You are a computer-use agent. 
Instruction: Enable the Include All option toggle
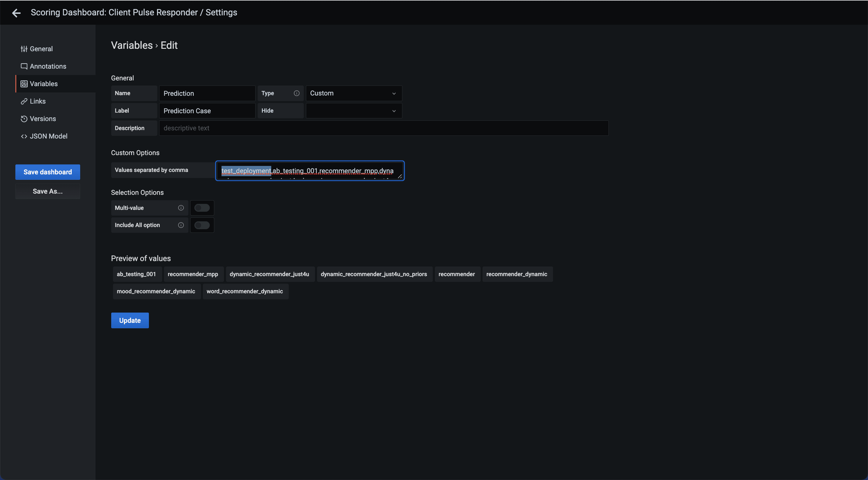202,225
